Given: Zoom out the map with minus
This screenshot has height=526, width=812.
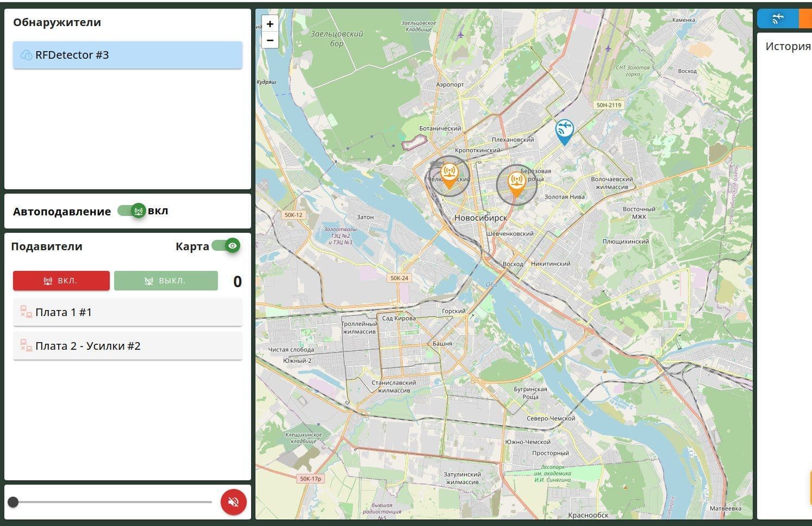Looking at the screenshot, I should 270,40.
